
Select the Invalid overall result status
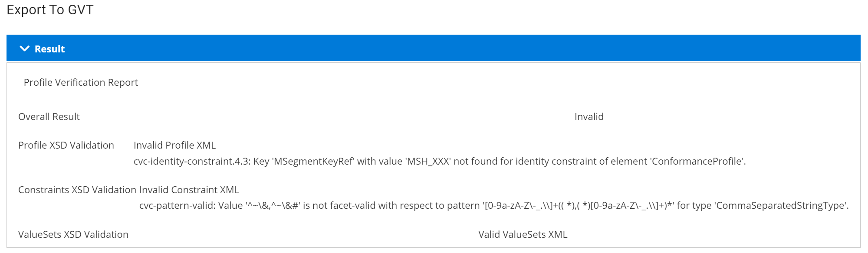click(589, 117)
